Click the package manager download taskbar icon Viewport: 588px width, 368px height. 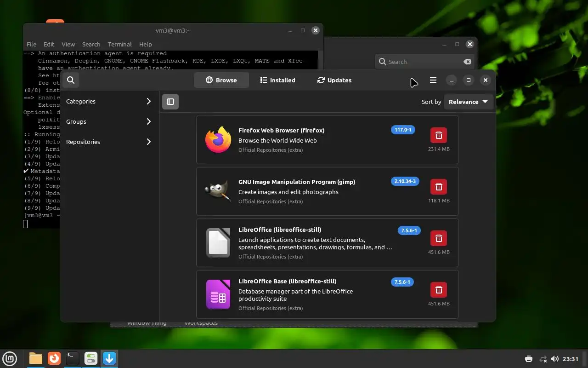pyautogui.click(x=109, y=358)
